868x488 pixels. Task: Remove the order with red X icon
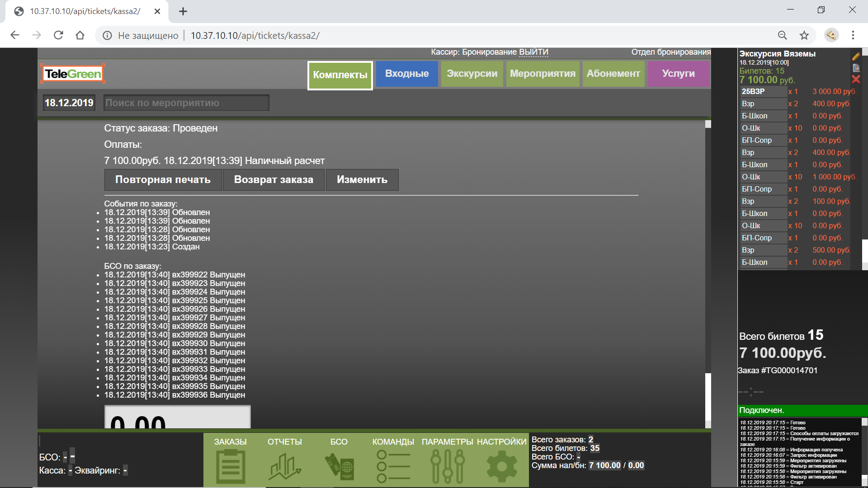(856, 80)
